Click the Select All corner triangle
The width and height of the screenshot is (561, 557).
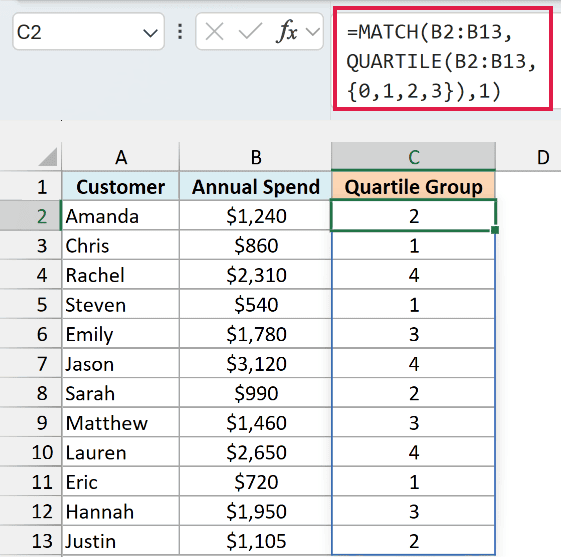tap(48, 157)
